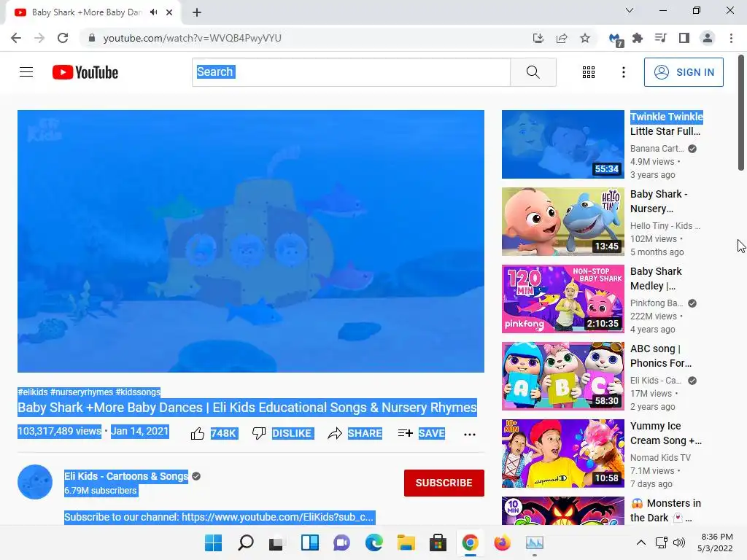Click the #nurseryrhymes hashtag
747x560 pixels.
click(82, 392)
